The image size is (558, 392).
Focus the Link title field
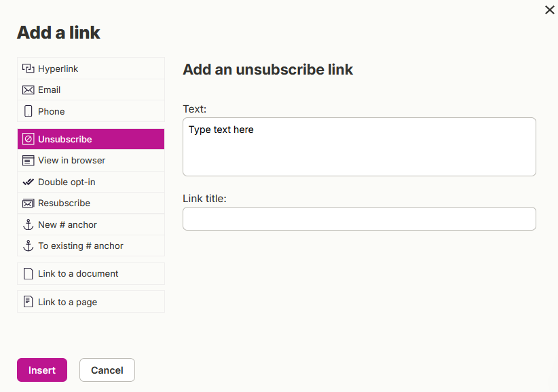coord(359,218)
